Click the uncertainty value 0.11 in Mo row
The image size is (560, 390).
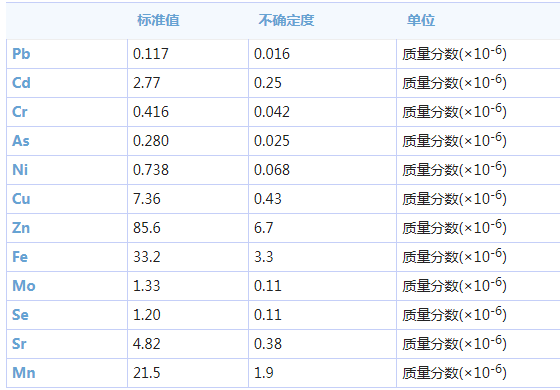(268, 286)
